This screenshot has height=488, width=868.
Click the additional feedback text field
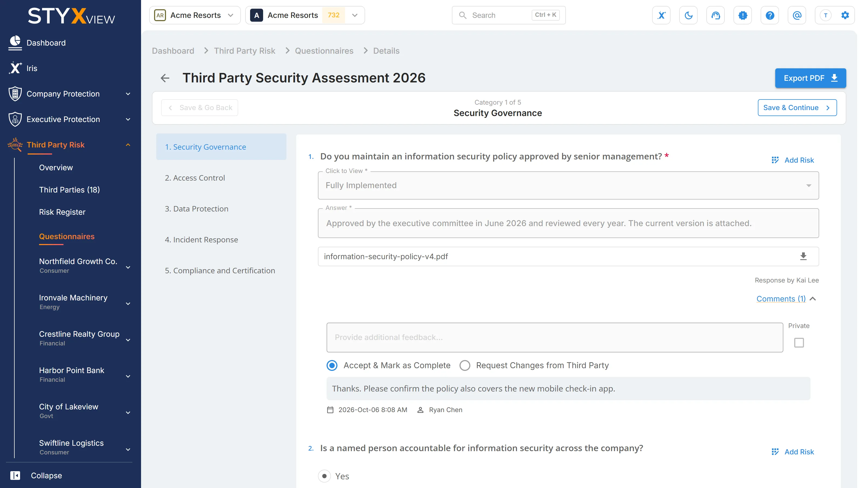point(554,337)
